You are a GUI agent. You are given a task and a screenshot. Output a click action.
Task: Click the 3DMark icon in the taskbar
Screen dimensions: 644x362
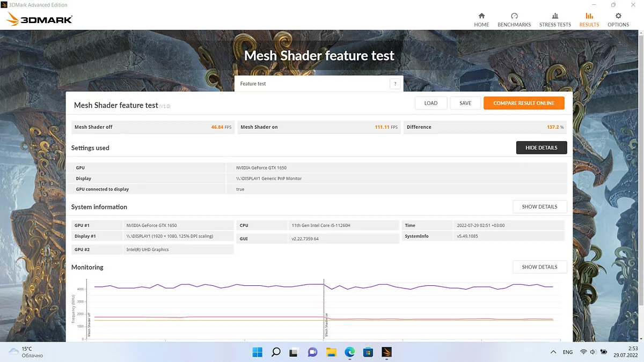point(386,352)
